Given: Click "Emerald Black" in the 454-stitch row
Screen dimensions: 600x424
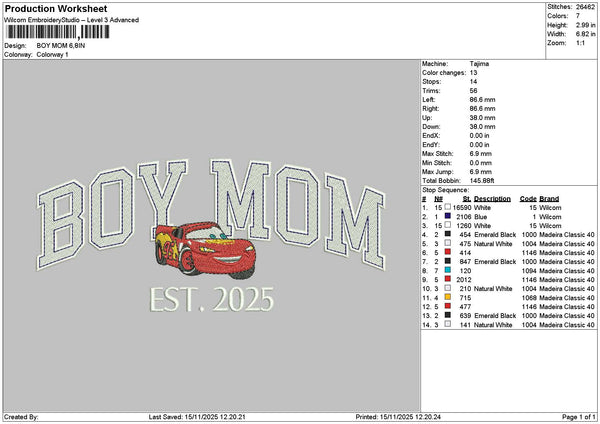Looking at the screenshot, I should coord(495,235).
